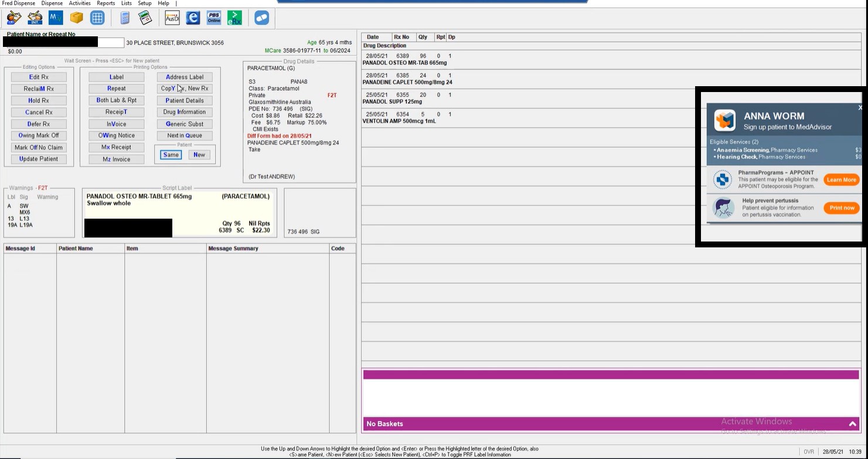
Task: Print a Label via Label button
Action: 117,77
